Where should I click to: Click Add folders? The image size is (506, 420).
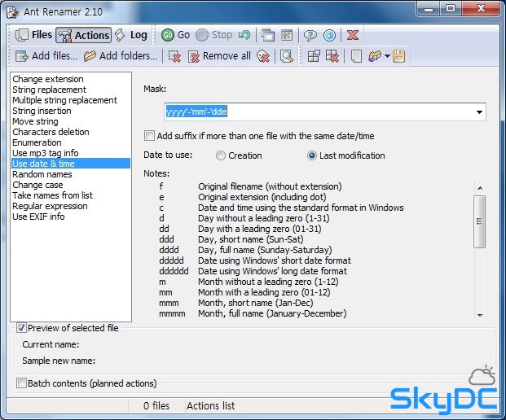click(x=121, y=56)
